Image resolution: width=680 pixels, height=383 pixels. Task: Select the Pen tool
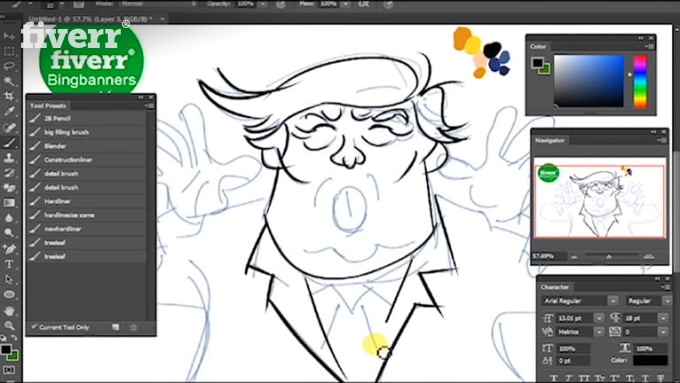coord(9,249)
